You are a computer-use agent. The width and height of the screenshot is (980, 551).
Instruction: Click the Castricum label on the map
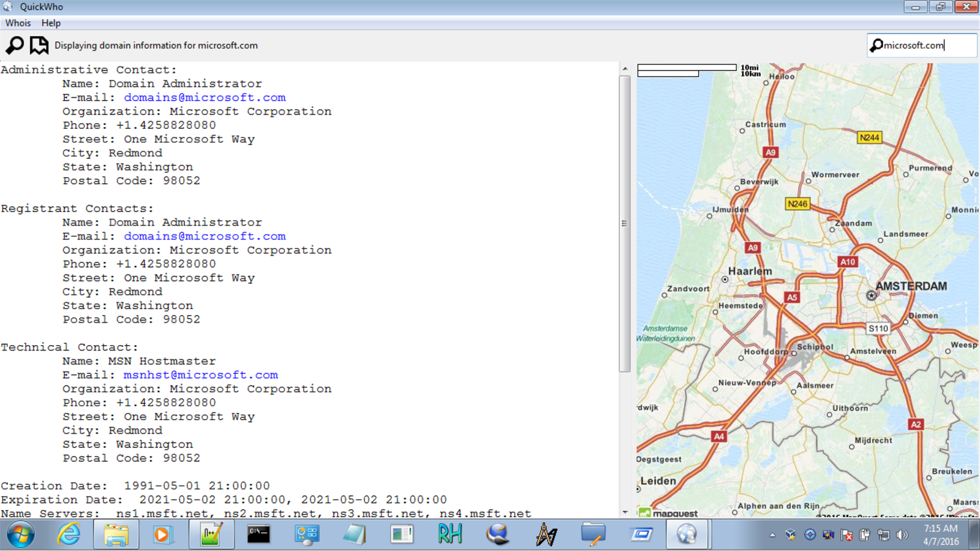click(766, 124)
